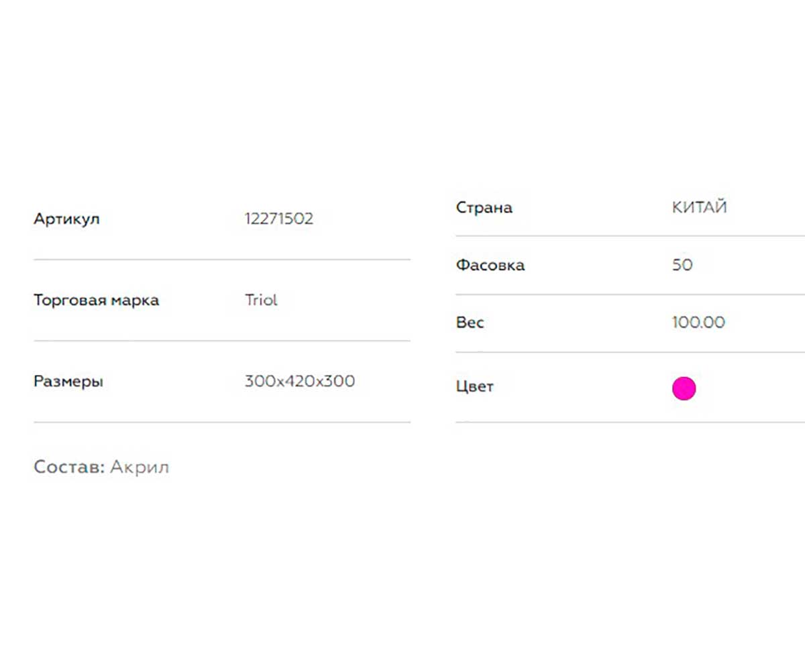Select the weight value 100.00
805x672 pixels.
point(698,323)
